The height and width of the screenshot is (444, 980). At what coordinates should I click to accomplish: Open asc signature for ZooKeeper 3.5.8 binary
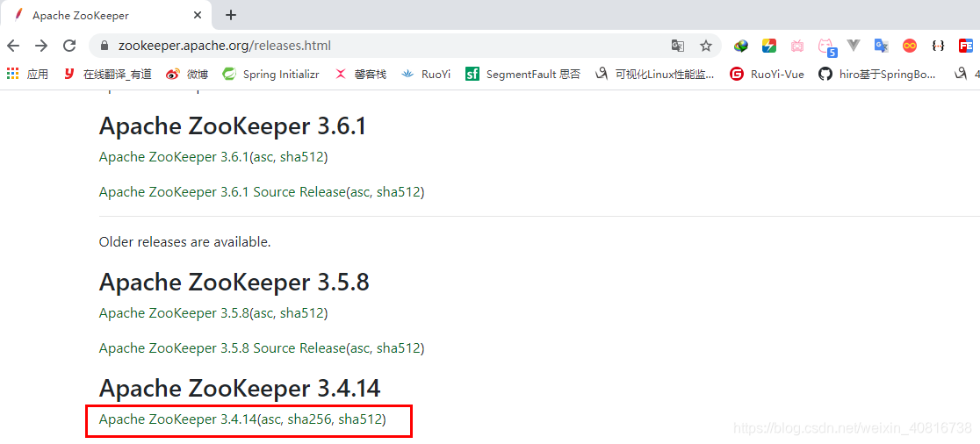(x=263, y=313)
